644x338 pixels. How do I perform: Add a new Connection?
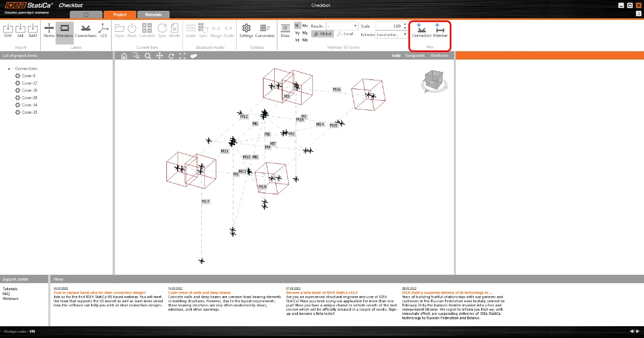421,30
